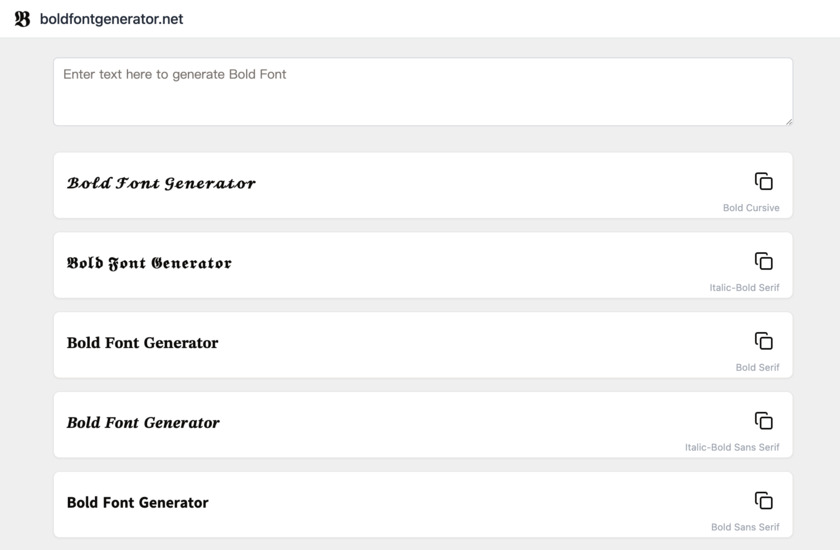Copy the Bold Cursive font text
This screenshot has height=550, width=840.
point(764,181)
